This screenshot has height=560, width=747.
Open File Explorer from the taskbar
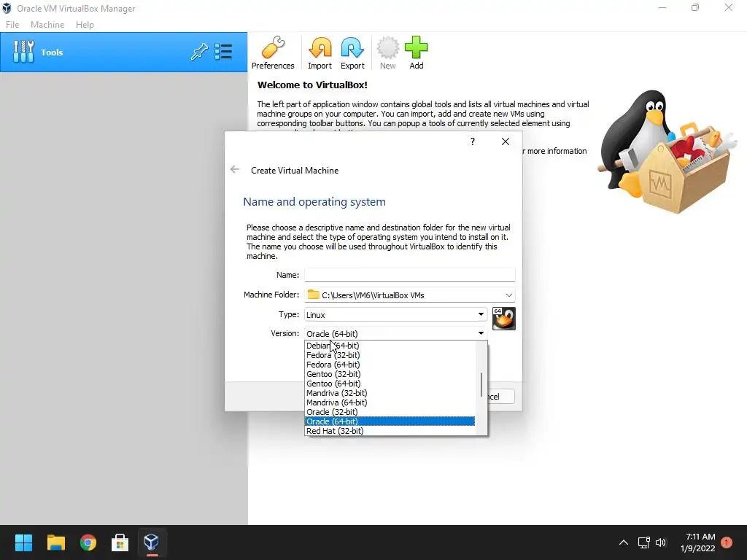55,542
